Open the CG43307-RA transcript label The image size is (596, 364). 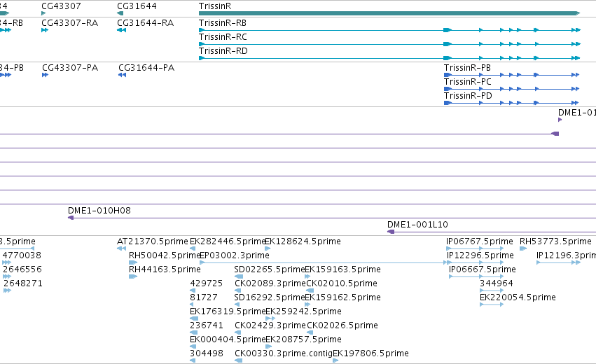pyautogui.click(x=69, y=23)
